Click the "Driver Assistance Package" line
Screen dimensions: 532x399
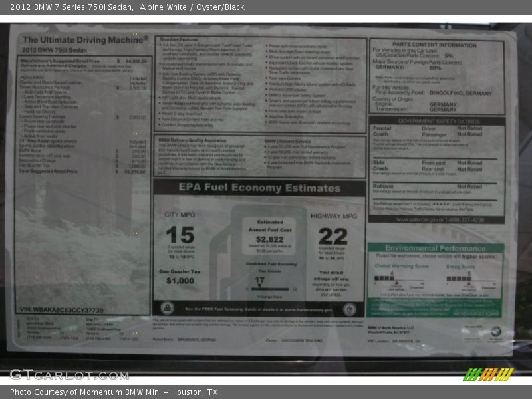(x=83, y=88)
